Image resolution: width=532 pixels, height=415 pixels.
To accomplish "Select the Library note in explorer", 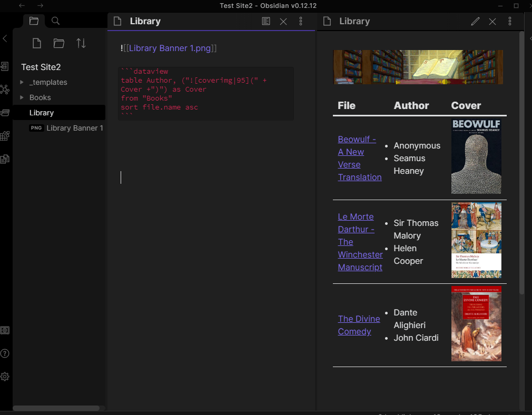I will [x=59, y=113].
